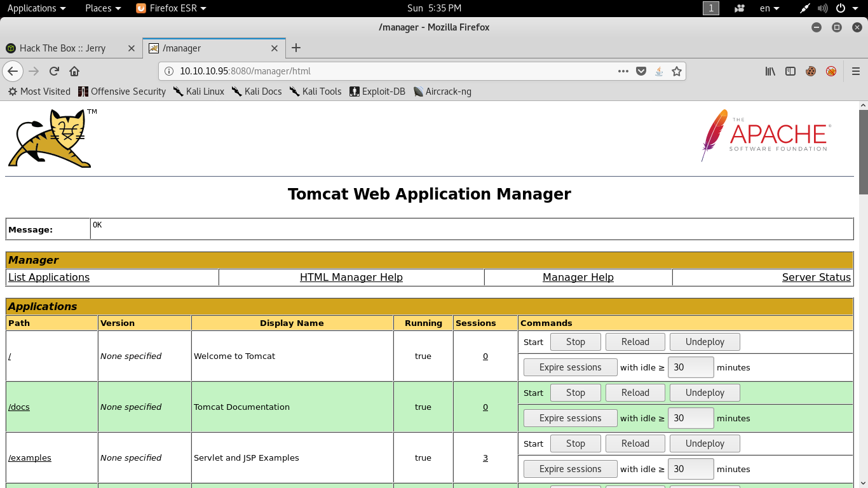Viewport: 868px width, 488px height.
Task: Open the Server Status link
Action: pyautogui.click(x=816, y=277)
